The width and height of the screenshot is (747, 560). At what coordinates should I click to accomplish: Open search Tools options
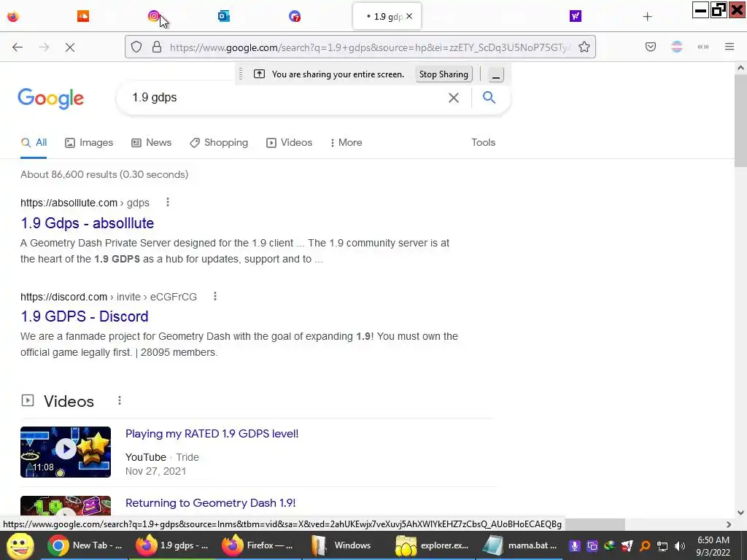[483, 142]
